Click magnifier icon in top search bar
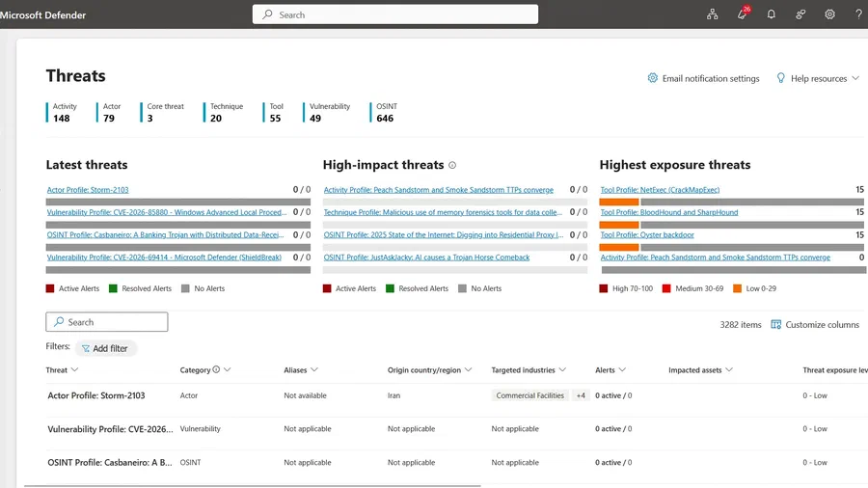 pyautogui.click(x=267, y=14)
